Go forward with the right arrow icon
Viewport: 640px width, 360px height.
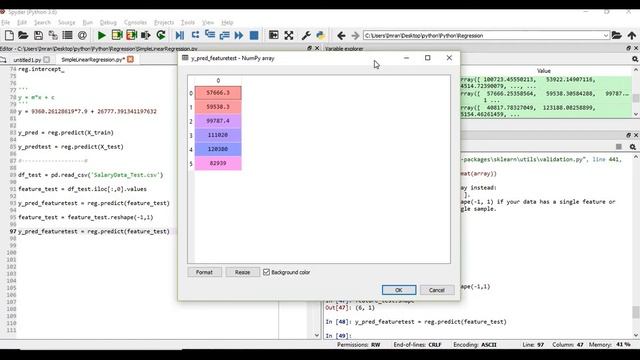(x=355, y=36)
